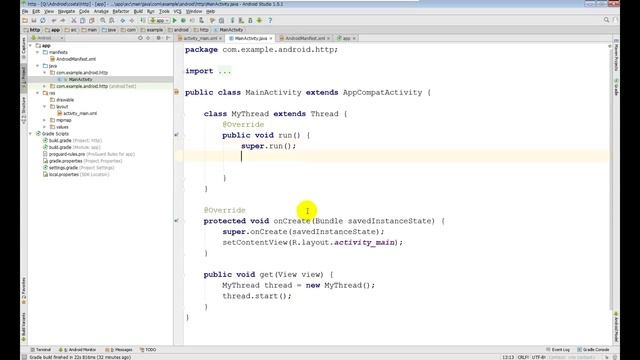This screenshot has height=360, width=640.
Task: Open the Refactor menu
Action: (x=121, y=11)
